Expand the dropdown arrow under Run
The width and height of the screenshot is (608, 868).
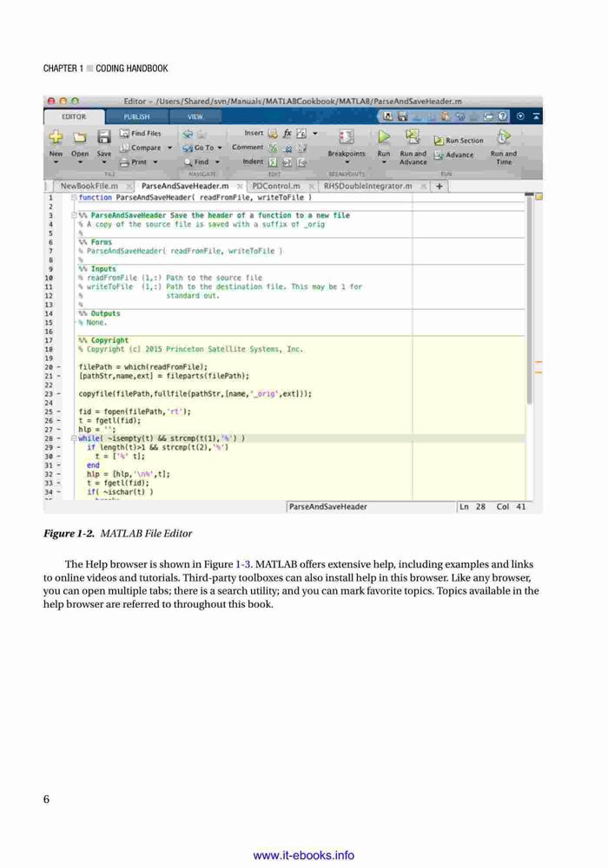(384, 162)
